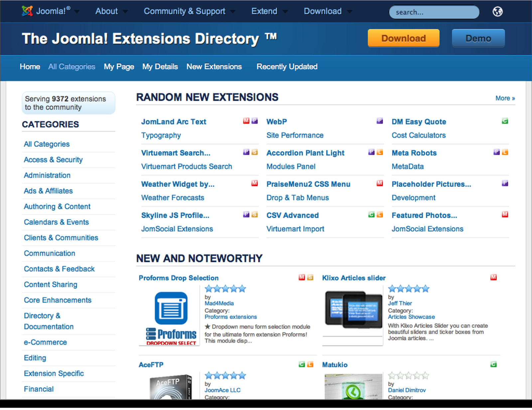Viewport: 532px width, 410px height.
Task: Expand the About dropdown menu
Action: click(x=125, y=12)
